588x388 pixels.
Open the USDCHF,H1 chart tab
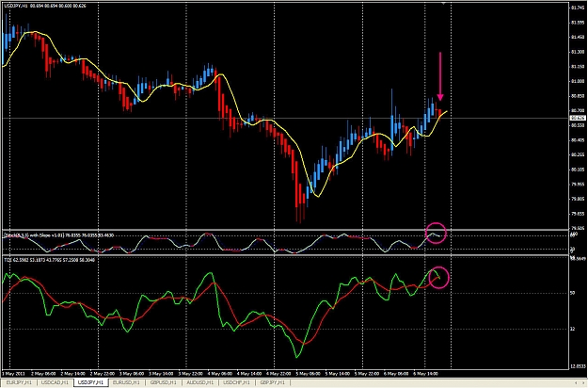coord(237,382)
